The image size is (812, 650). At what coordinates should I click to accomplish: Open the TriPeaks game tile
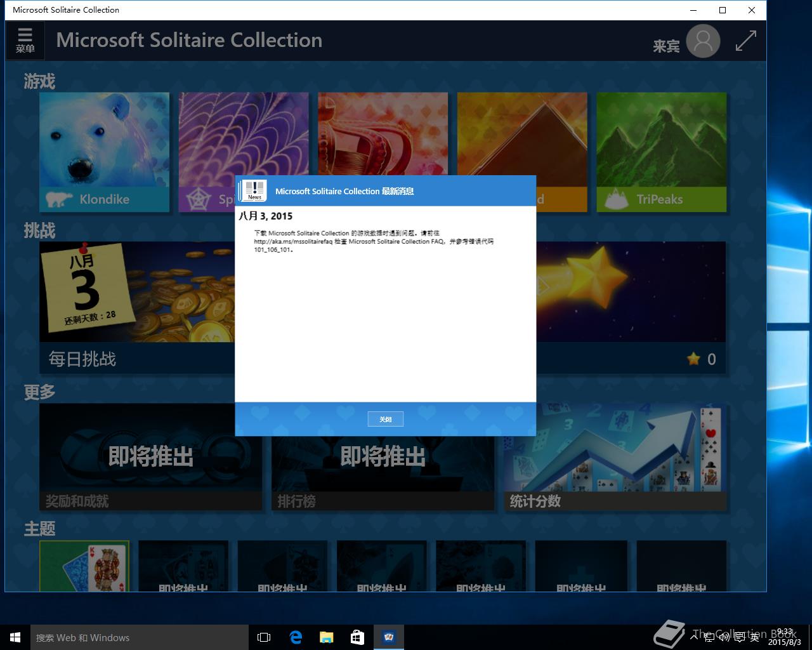point(661,152)
